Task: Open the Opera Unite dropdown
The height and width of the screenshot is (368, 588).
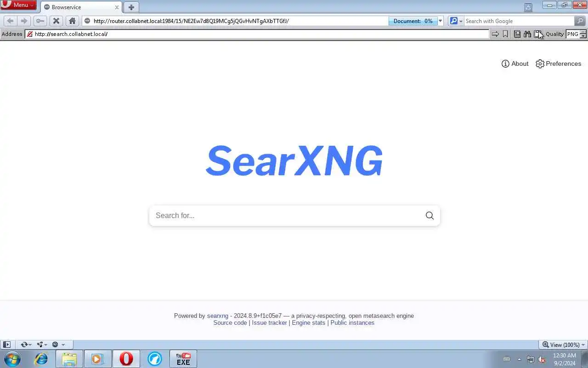Action: point(42,345)
